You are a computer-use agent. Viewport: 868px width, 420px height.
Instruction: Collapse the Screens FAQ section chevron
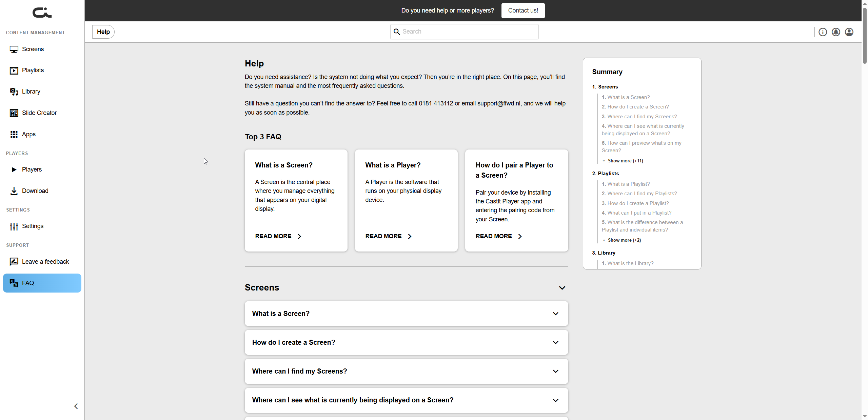562,287
